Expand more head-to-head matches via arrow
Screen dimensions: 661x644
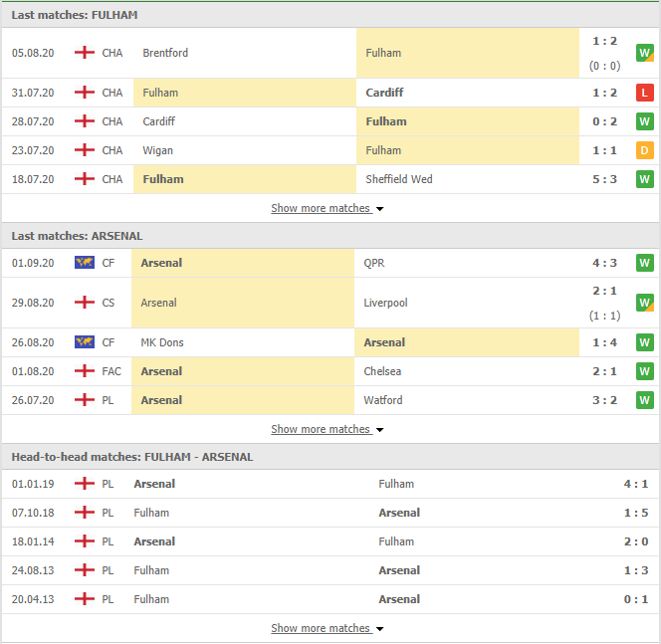tap(380, 629)
